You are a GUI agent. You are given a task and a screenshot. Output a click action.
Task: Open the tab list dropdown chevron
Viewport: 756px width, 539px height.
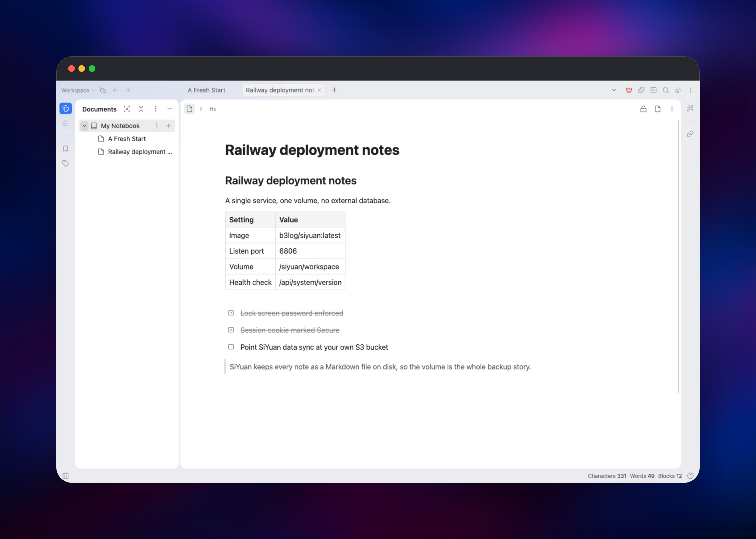[614, 90]
